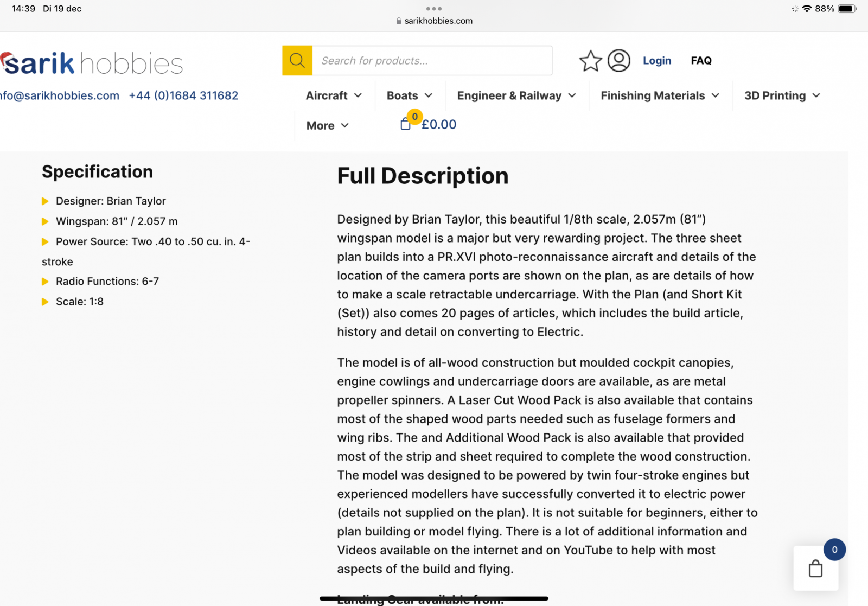868x606 pixels.
Task: Expand the Finishing Materials menu
Action: (660, 95)
